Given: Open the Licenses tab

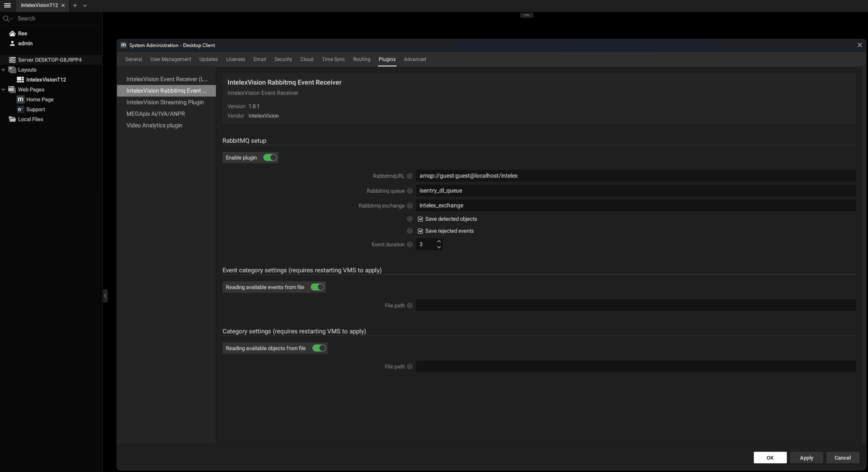Looking at the screenshot, I should tap(235, 59).
